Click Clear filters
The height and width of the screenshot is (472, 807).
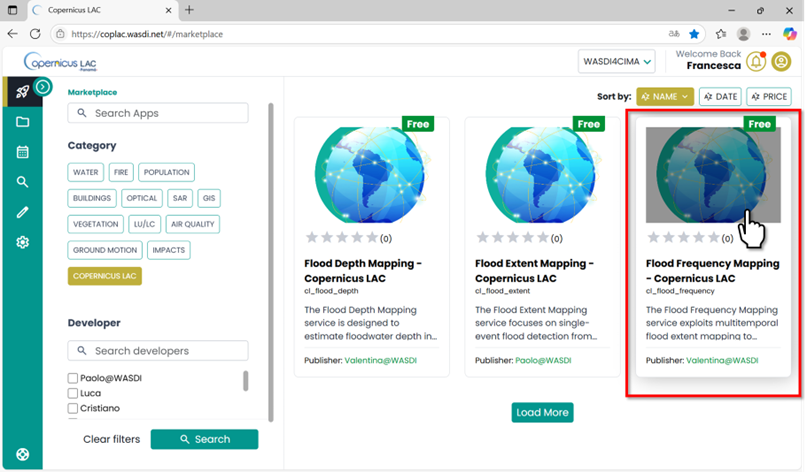(x=112, y=440)
